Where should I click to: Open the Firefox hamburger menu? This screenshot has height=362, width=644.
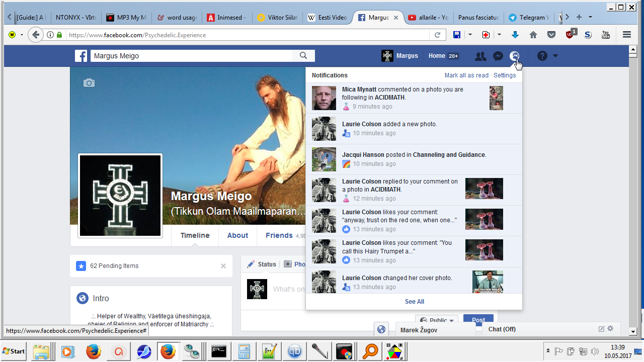coord(627,35)
